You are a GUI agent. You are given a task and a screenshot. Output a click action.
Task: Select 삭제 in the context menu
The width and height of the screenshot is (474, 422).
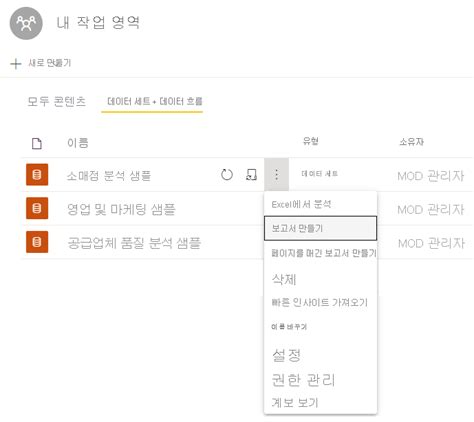(x=284, y=279)
